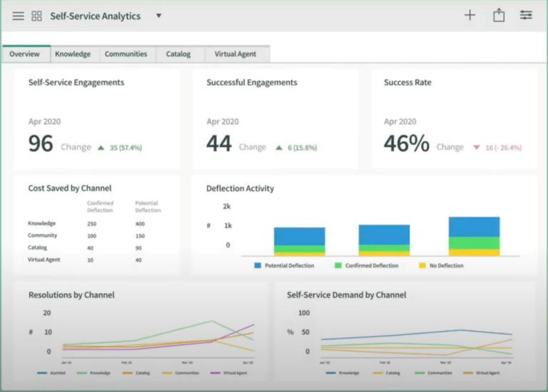Toggle Catalog legend in Resolutions chart
This screenshot has height=392, width=548.
(x=136, y=373)
